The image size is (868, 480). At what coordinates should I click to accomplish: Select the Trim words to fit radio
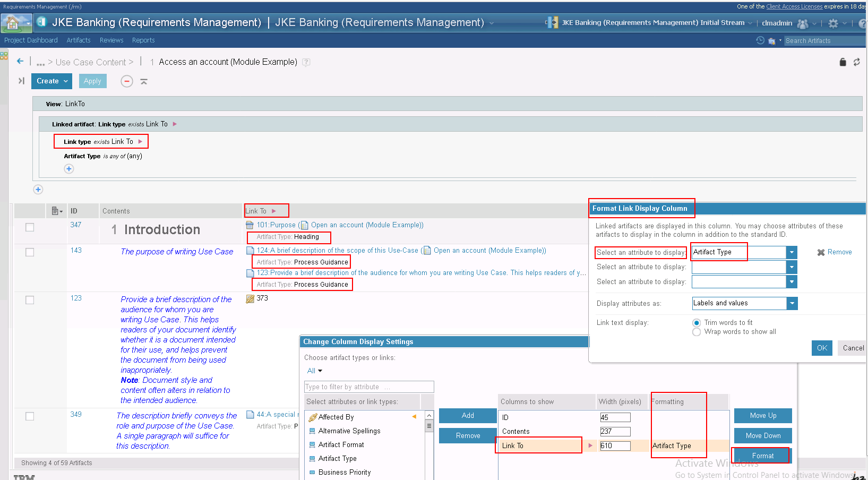pos(697,323)
